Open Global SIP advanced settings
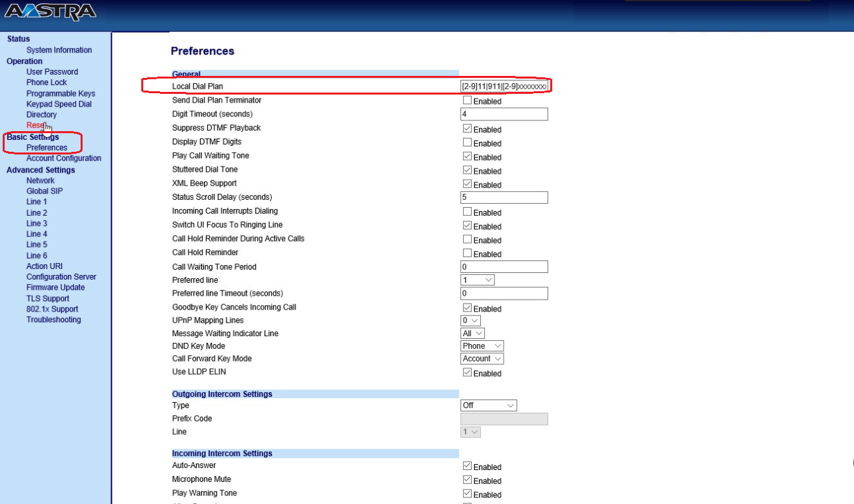Image resolution: width=854 pixels, height=504 pixels. tap(45, 191)
